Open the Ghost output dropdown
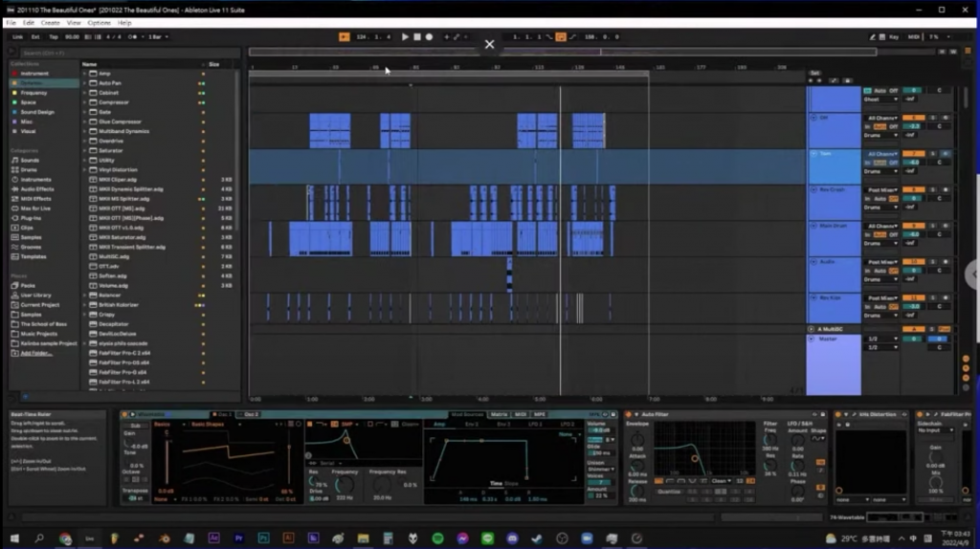Image resolution: width=980 pixels, height=549 pixels. 881,99
